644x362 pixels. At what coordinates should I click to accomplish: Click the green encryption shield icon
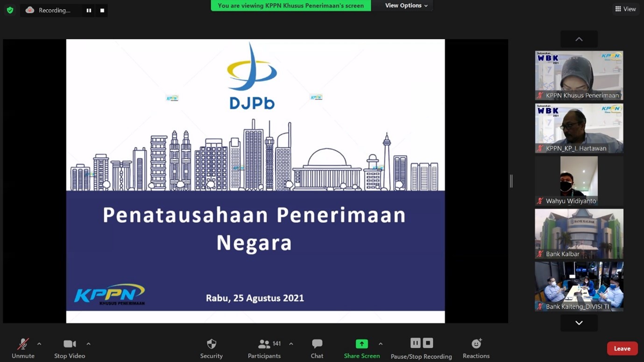[10, 10]
